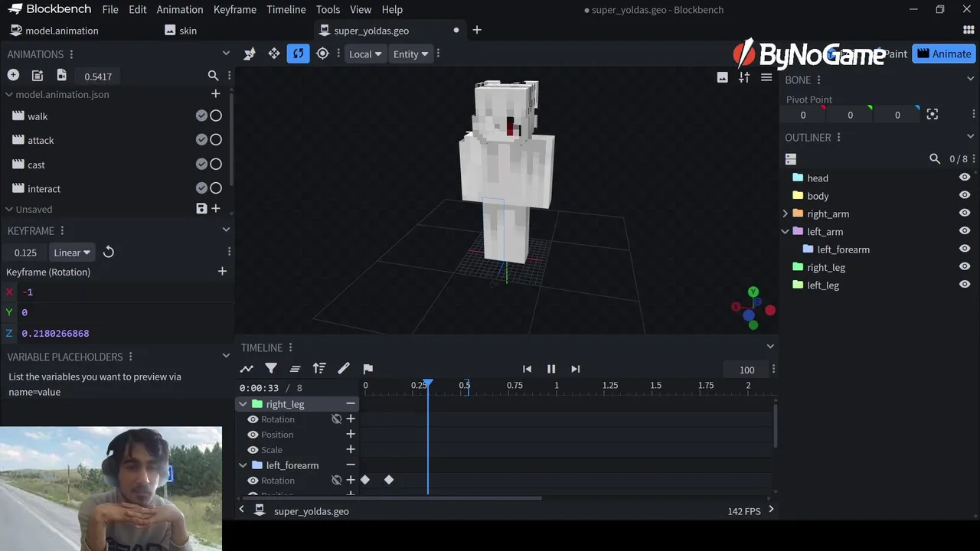The image size is (980, 551).
Task: Collapse the right_leg timeline animator
Action: coord(243,404)
